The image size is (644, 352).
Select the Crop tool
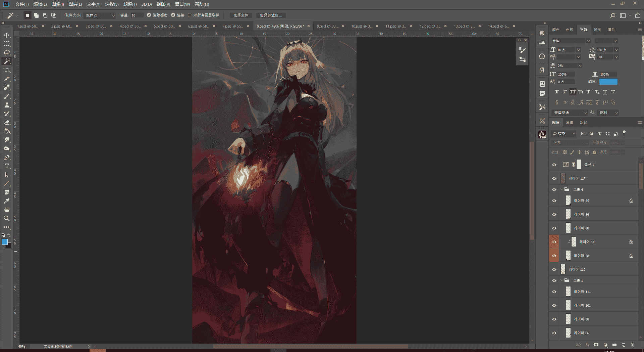coord(7,70)
